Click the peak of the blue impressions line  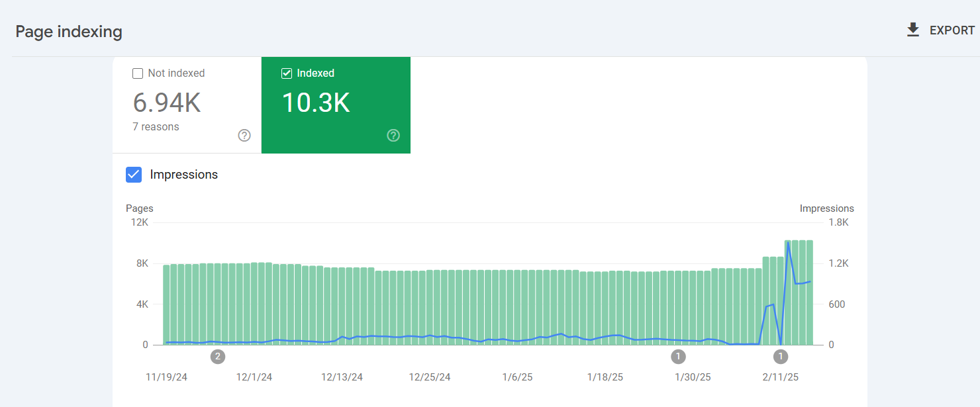pos(788,243)
